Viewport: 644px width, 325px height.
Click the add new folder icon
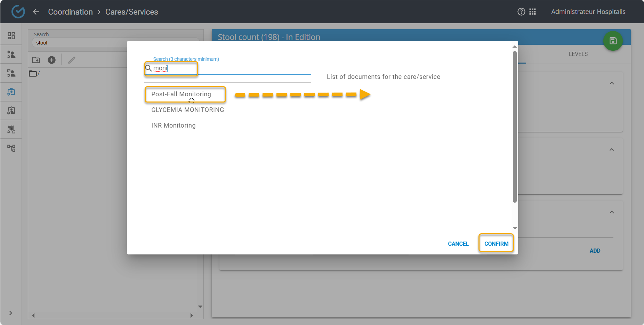coord(36,60)
